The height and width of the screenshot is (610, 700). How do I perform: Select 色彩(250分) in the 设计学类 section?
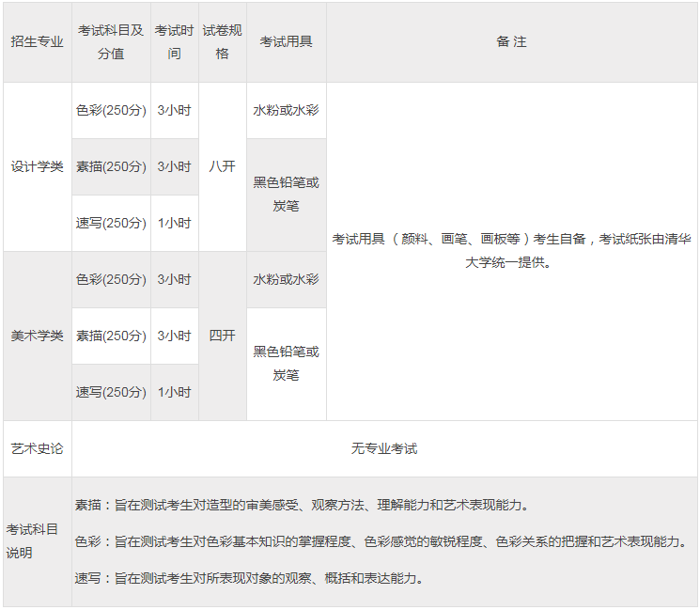click(111, 110)
